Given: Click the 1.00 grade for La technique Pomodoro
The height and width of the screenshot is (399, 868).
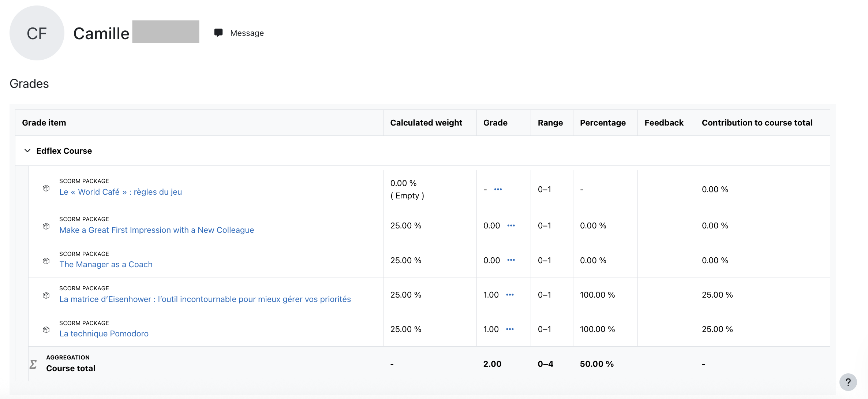Looking at the screenshot, I should coord(491,329).
